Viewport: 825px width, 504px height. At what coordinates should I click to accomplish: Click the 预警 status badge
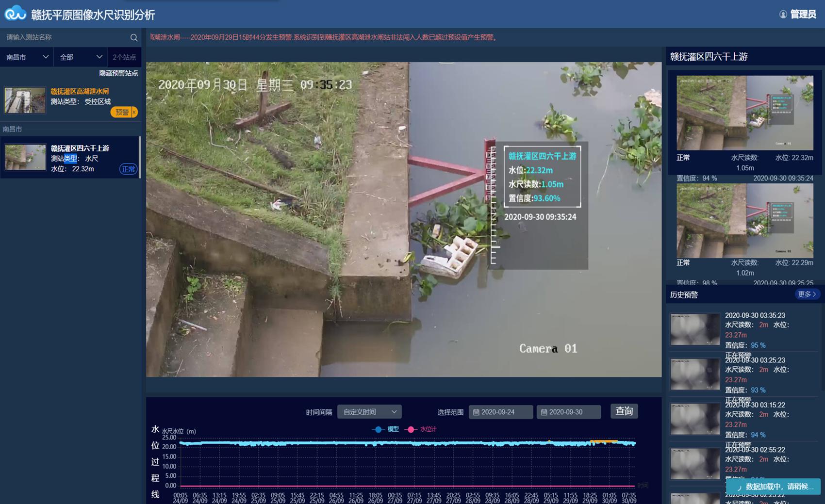121,112
